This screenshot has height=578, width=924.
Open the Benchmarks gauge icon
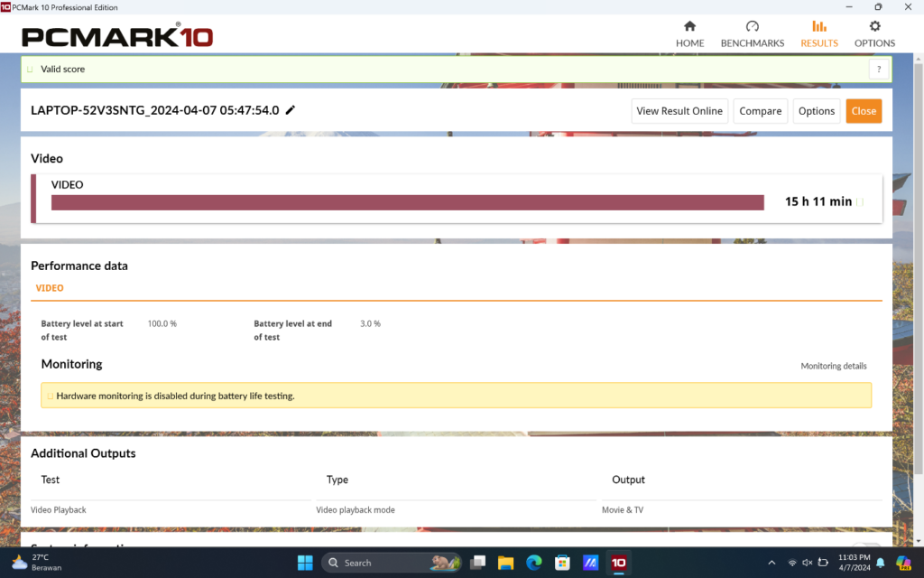click(x=752, y=27)
